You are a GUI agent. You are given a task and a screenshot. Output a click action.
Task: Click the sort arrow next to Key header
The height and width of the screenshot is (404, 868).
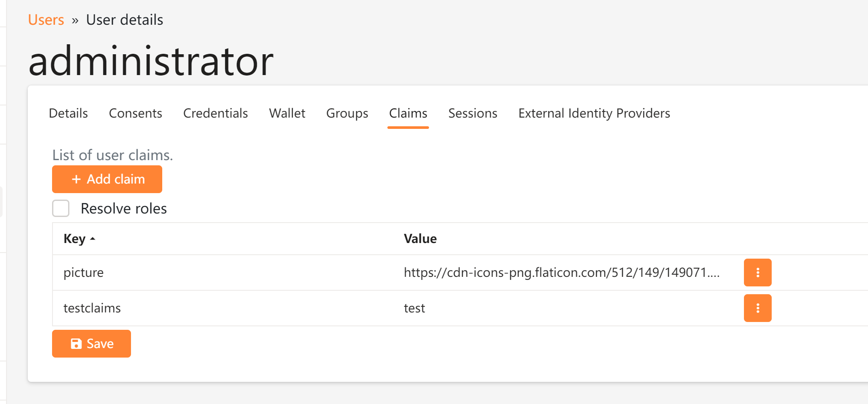tap(92, 239)
